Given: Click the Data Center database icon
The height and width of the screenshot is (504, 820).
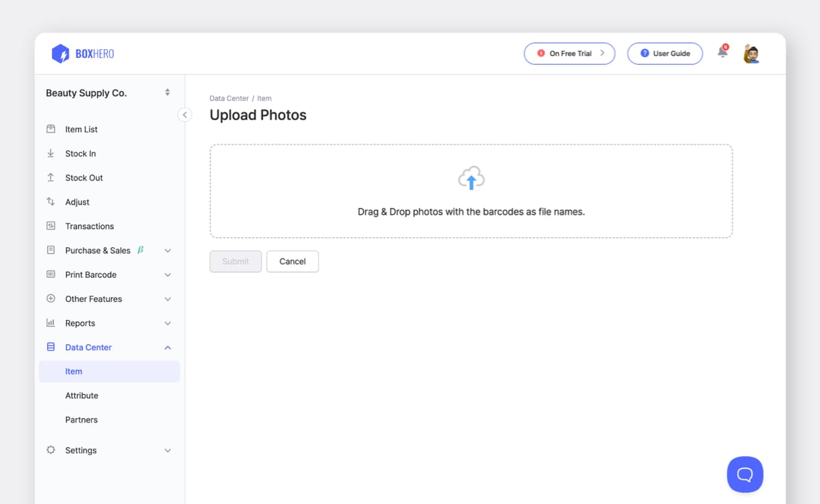Looking at the screenshot, I should coord(51,347).
